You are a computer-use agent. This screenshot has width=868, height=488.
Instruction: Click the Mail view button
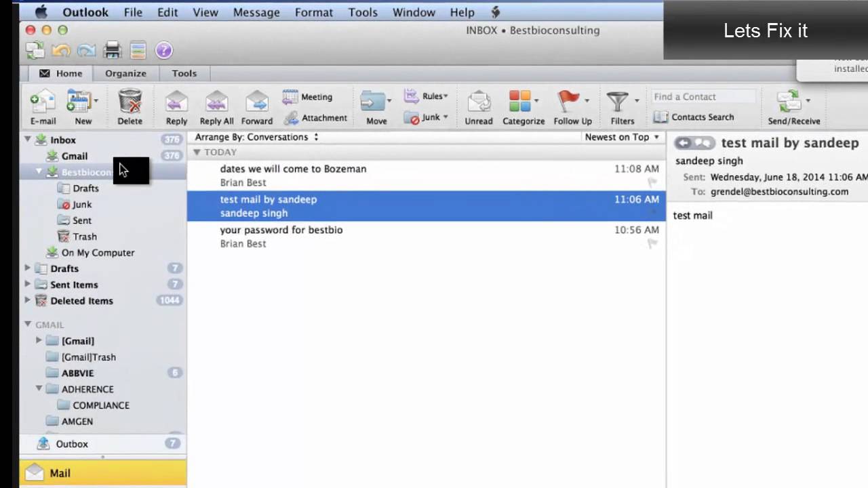coord(103,473)
